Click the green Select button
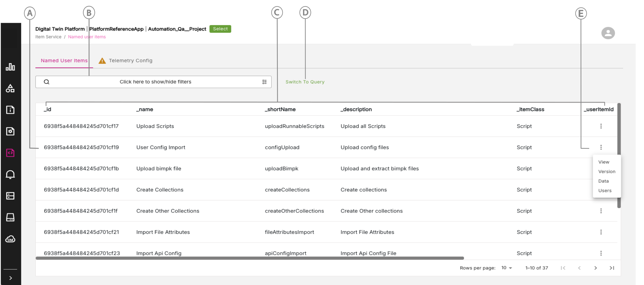 tap(220, 29)
